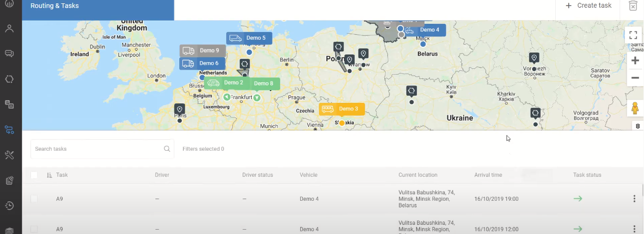Check the A9 task arriving at 19:00
The width and height of the screenshot is (644, 234).
click(x=34, y=199)
